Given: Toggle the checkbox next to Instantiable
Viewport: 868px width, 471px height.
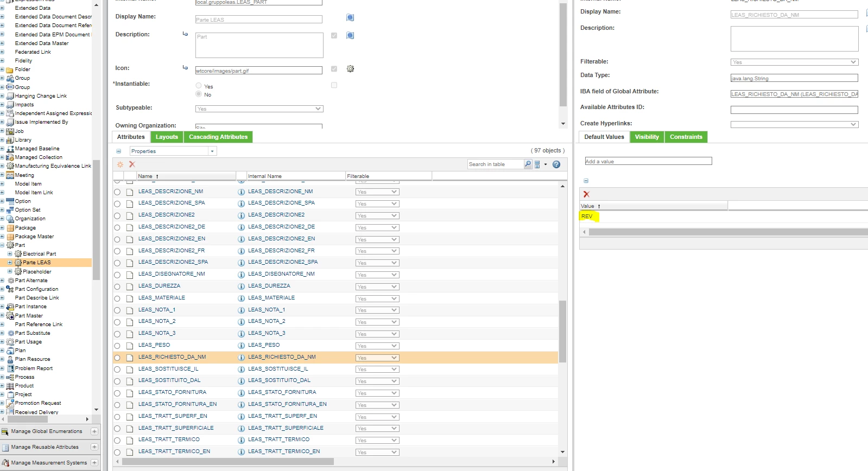Looking at the screenshot, I should [334, 85].
